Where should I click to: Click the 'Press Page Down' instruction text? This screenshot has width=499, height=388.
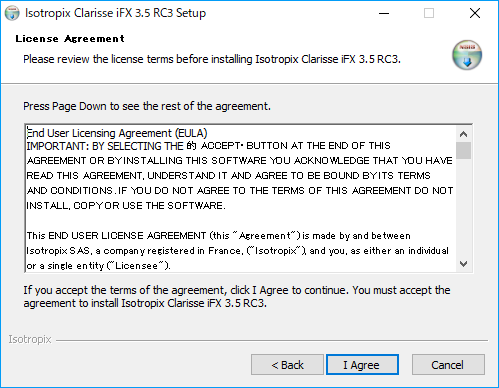[x=147, y=106]
